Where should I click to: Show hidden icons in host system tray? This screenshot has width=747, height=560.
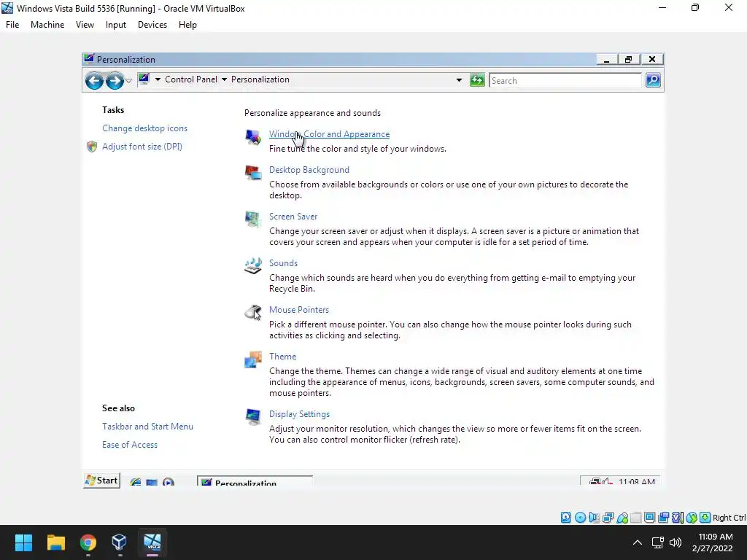(x=637, y=542)
